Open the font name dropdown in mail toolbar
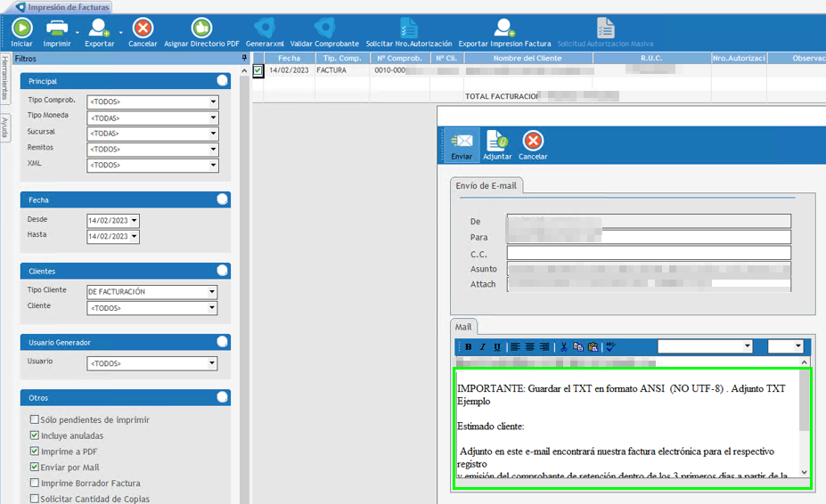The height and width of the screenshot is (504, 826). tap(747, 346)
